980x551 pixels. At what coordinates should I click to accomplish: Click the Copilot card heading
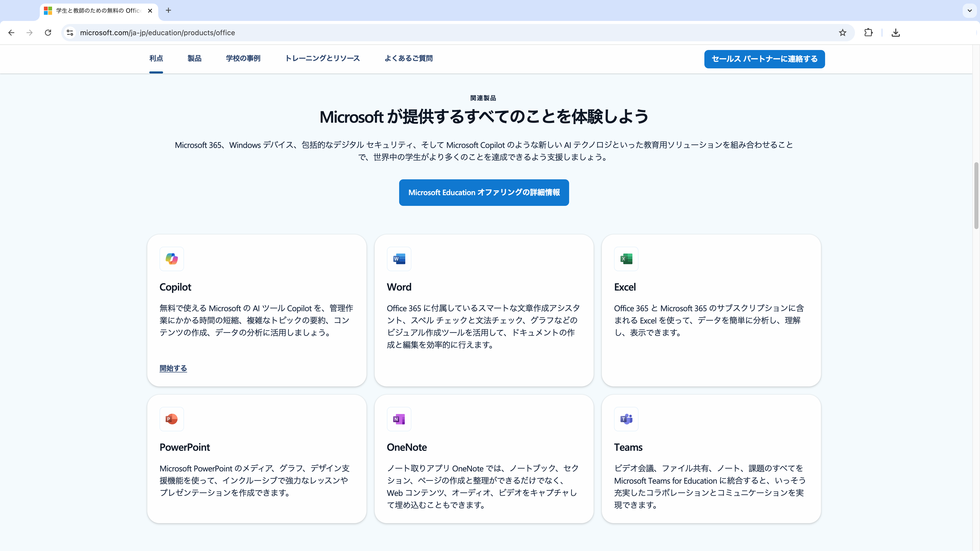[x=175, y=287]
